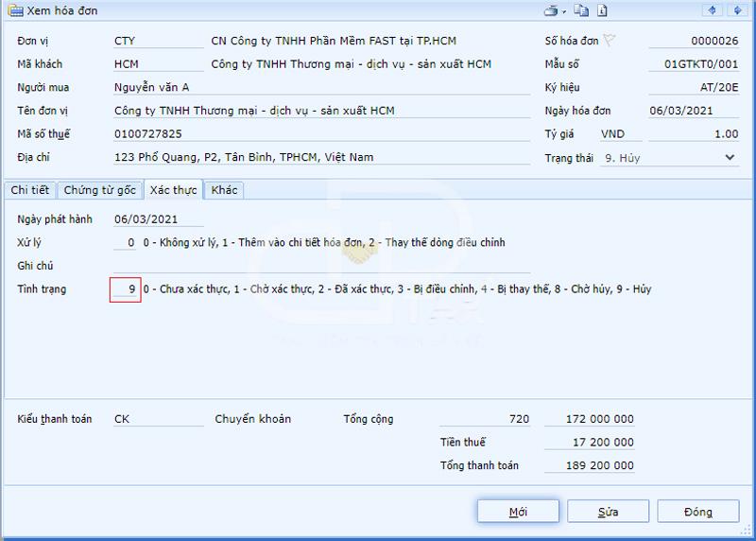
Task: Click the Tiền thuế label
Action: (x=463, y=442)
